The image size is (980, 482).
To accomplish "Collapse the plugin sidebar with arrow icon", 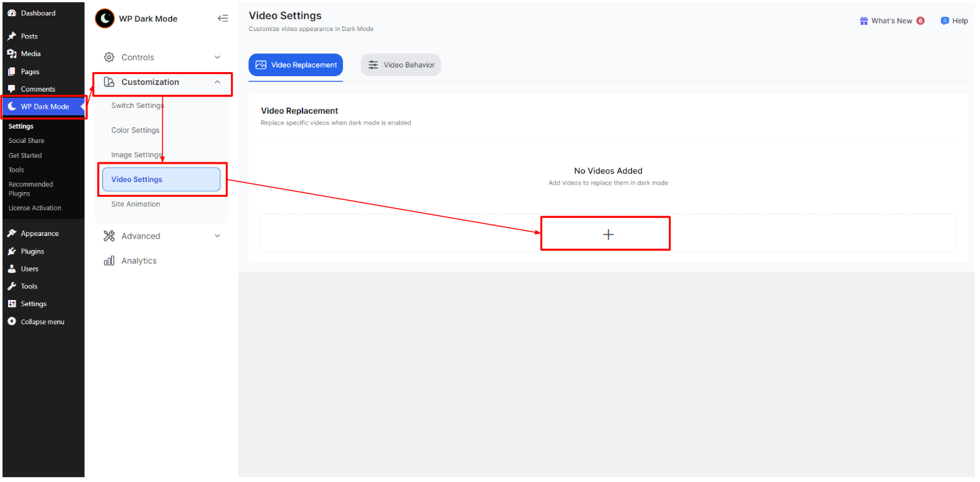I will [x=223, y=18].
